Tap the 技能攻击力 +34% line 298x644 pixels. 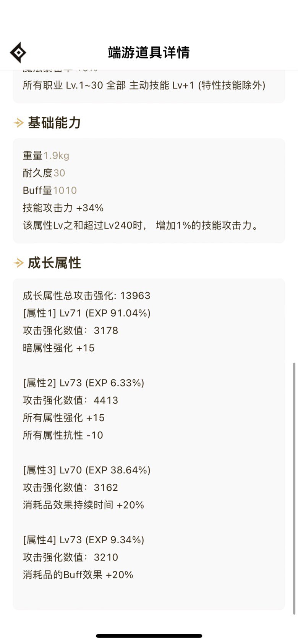(x=63, y=208)
